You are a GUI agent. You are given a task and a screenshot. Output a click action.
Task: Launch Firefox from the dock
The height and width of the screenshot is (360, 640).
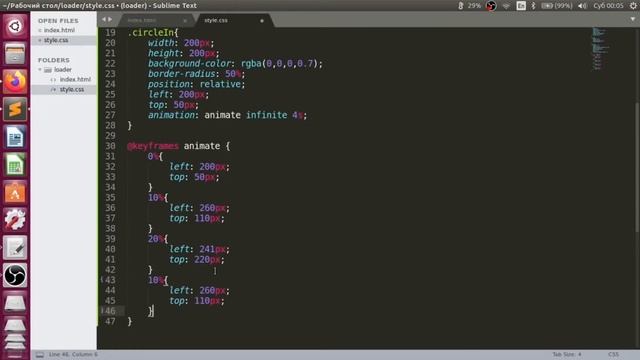pyautogui.click(x=15, y=81)
